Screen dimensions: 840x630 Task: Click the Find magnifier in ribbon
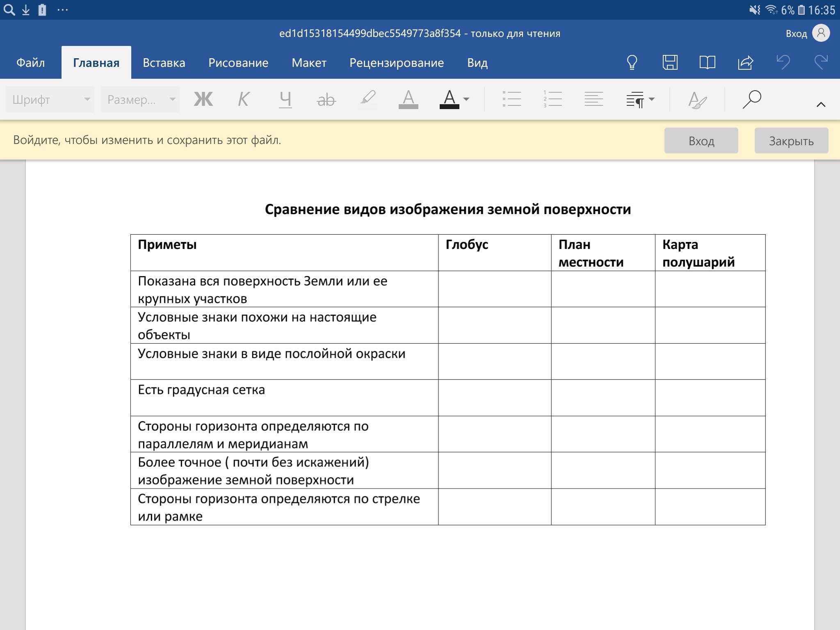752,99
